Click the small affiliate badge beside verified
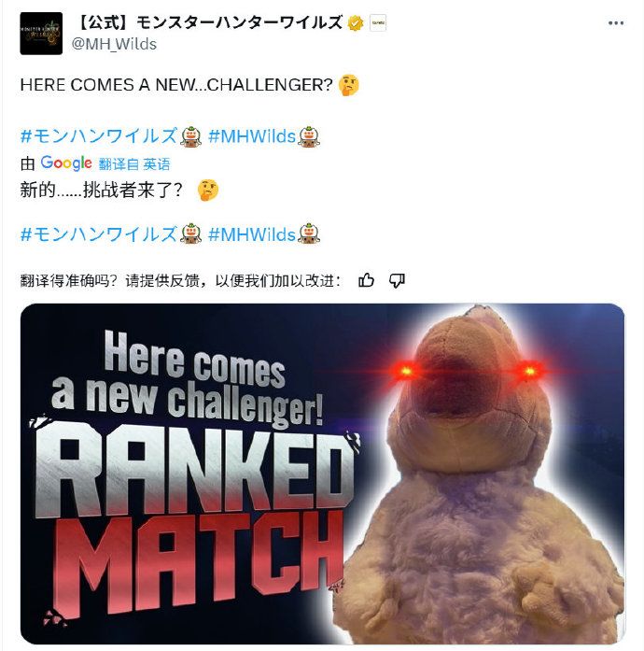This screenshot has height=651, width=644. pos(378,22)
